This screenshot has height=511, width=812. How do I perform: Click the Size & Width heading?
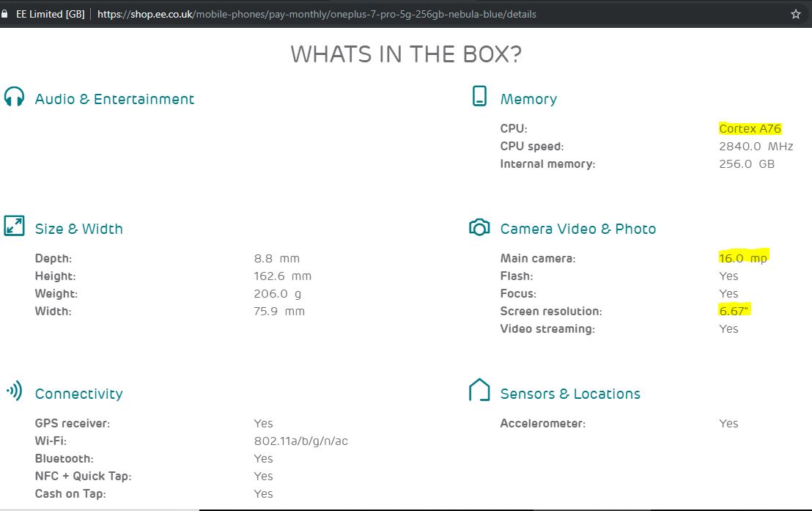coord(79,229)
